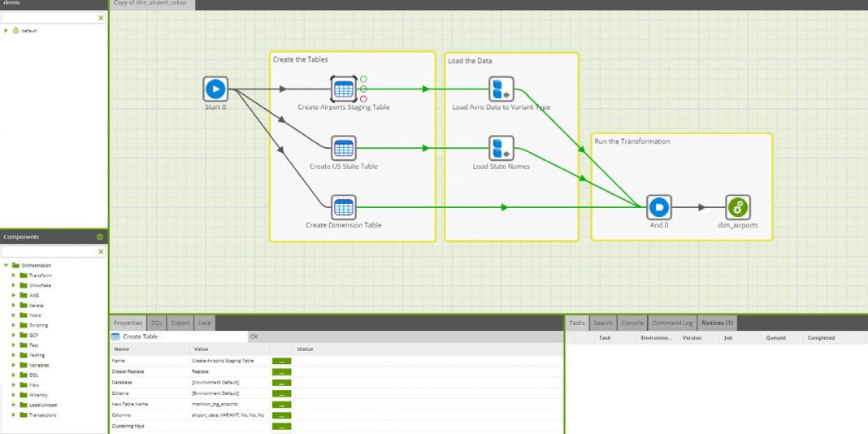The width and height of the screenshot is (868, 434).
Task: Select the Load State Names component
Action: coord(501,148)
